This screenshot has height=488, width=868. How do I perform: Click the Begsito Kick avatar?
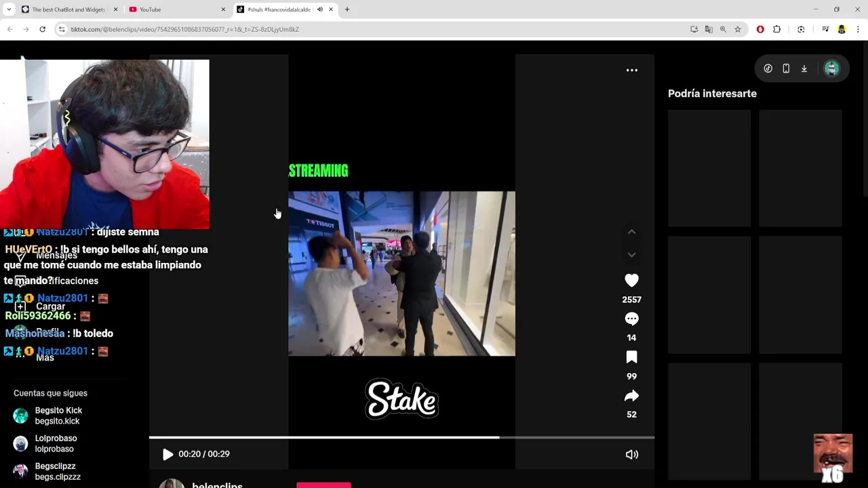coord(20,415)
